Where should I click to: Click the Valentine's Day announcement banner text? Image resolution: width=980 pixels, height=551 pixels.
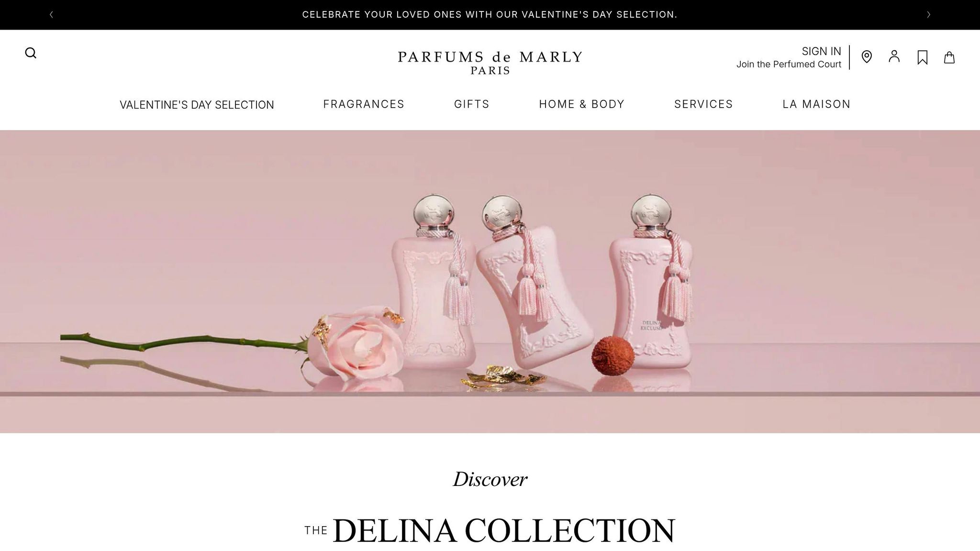[x=490, y=15]
